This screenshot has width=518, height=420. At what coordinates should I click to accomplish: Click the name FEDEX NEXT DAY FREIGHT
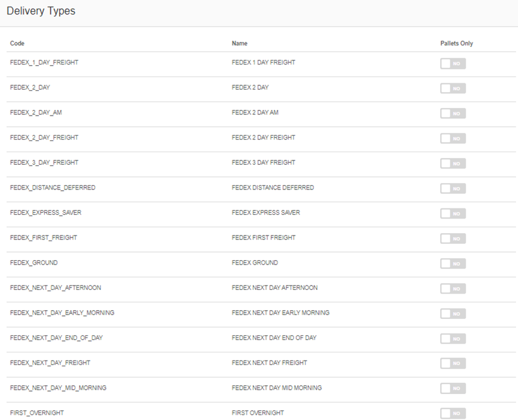coord(270,363)
